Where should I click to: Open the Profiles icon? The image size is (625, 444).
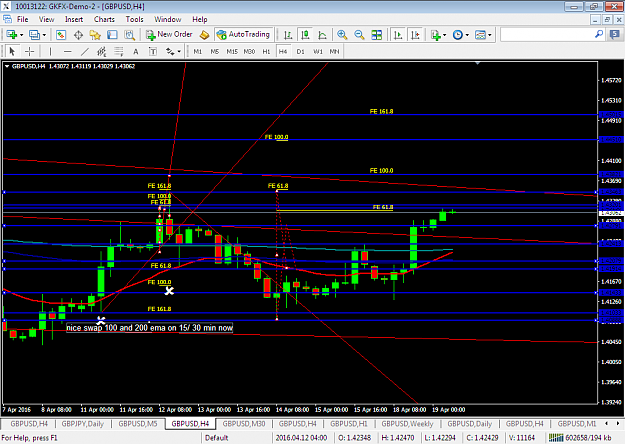pyautogui.click(x=34, y=35)
